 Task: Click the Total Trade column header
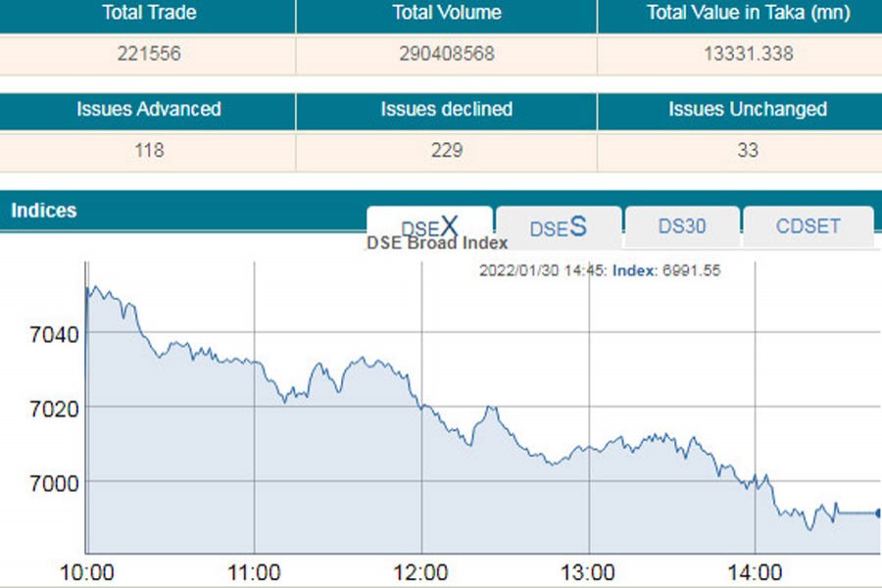[147, 13]
